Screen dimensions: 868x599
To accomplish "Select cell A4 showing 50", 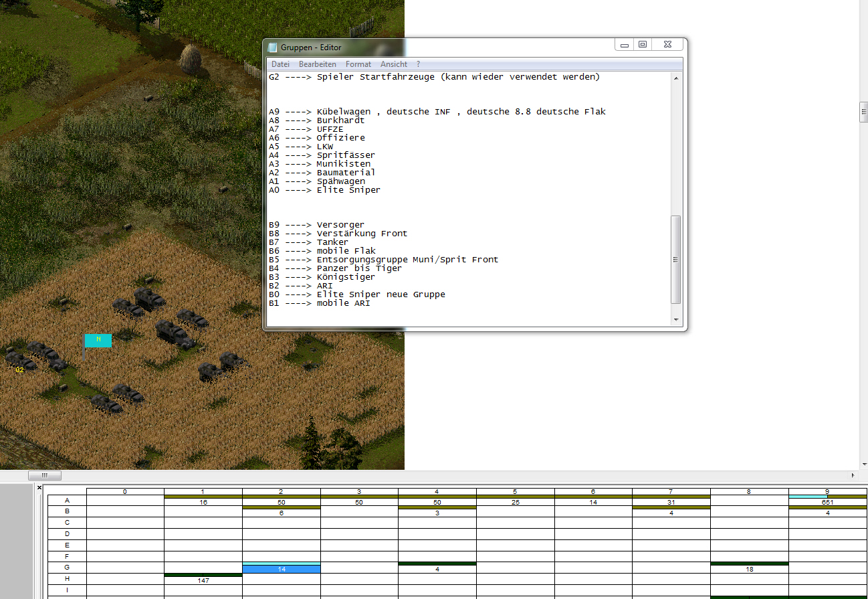I will (437, 501).
